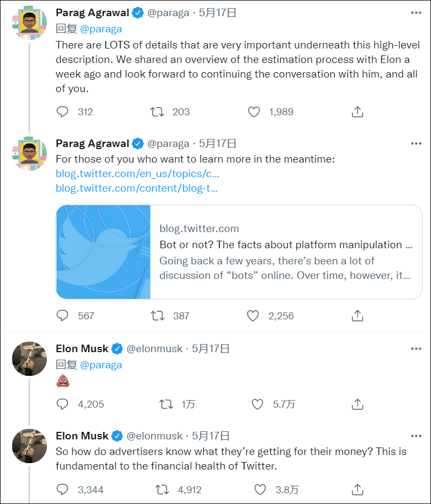Open more options on the blog links tweet
The height and width of the screenshot is (504, 431).
coord(416,143)
